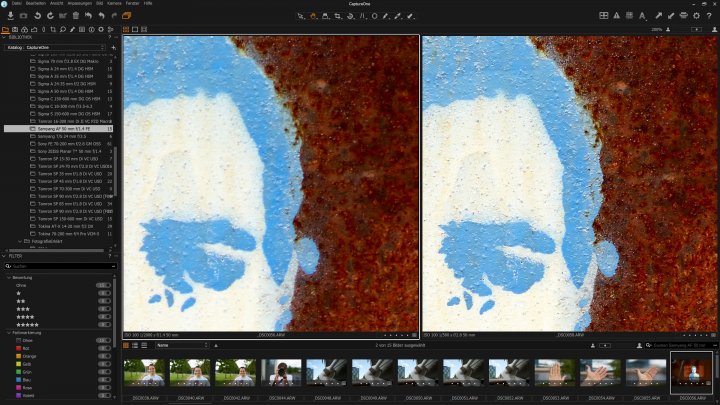This screenshot has height=405, width=720.
Task: Toggle the Rot color tag filter
Action: tap(105, 348)
